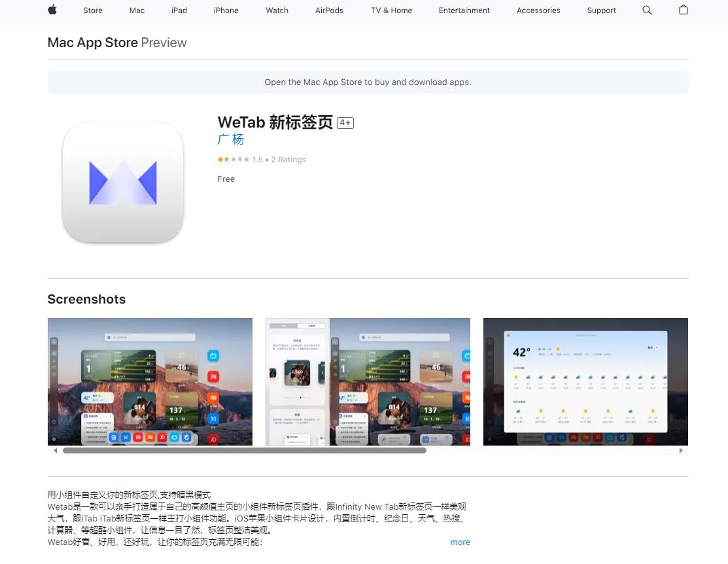Open the iPhone menu item
This screenshot has height=564, width=728.
tap(226, 10)
